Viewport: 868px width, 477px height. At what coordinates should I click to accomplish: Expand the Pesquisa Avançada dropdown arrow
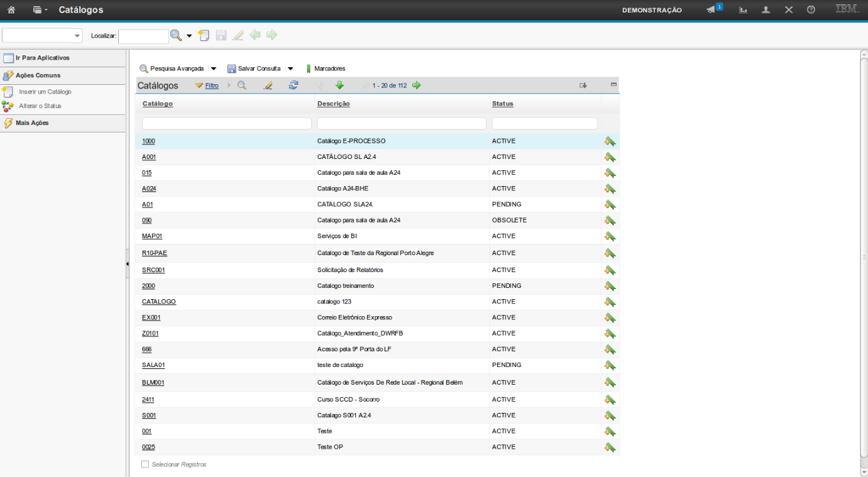[x=213, y=69]
